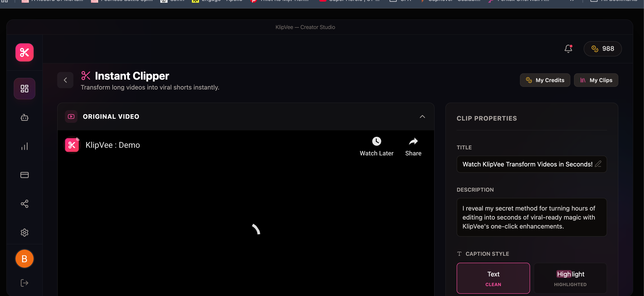Screen dimensions: 644x296
Task: Open the dashboard grid icon in sidebar
Action: [25, 88]
